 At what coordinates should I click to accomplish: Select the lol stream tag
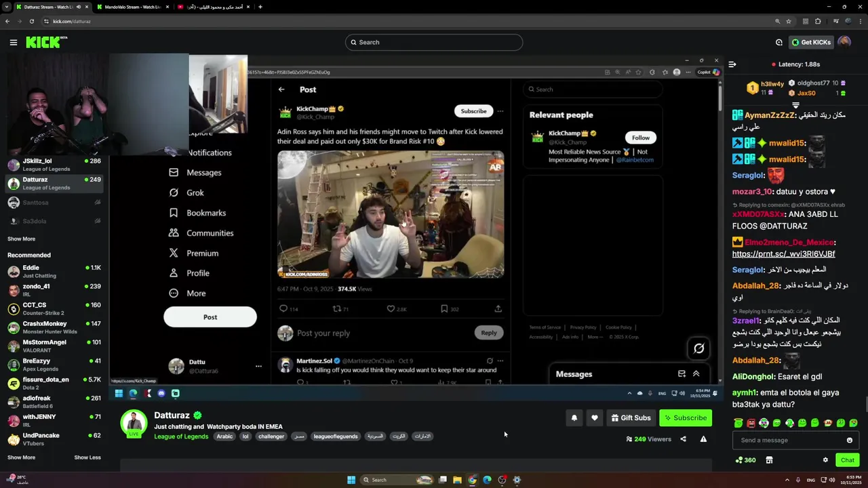[245, 436]
